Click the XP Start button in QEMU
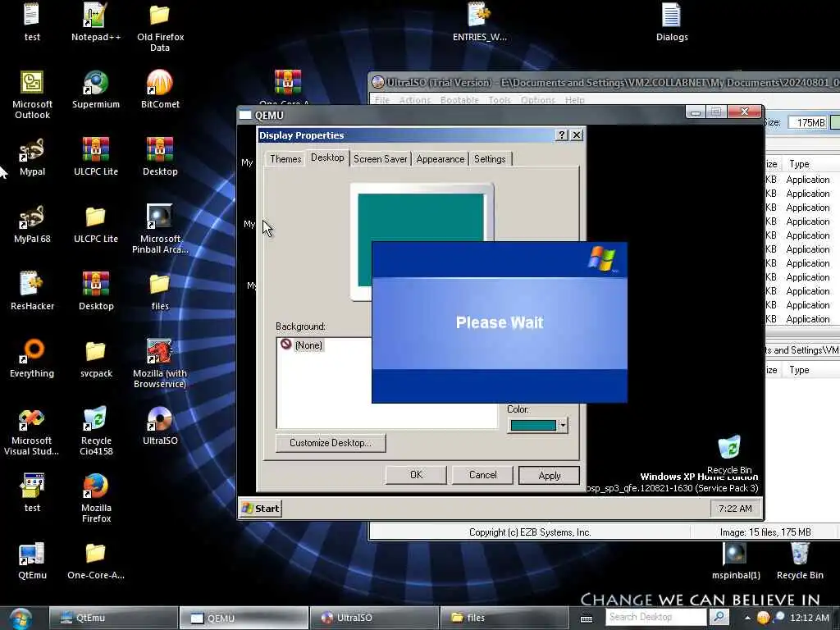The width and height of the screenshot is (840, 630). [x=261, y=509]
